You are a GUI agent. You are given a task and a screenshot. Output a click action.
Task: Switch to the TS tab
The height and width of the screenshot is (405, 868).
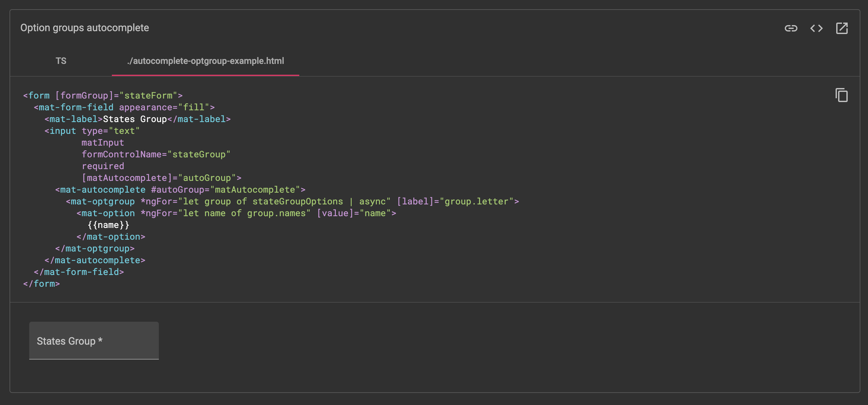[x=61, y=61]
